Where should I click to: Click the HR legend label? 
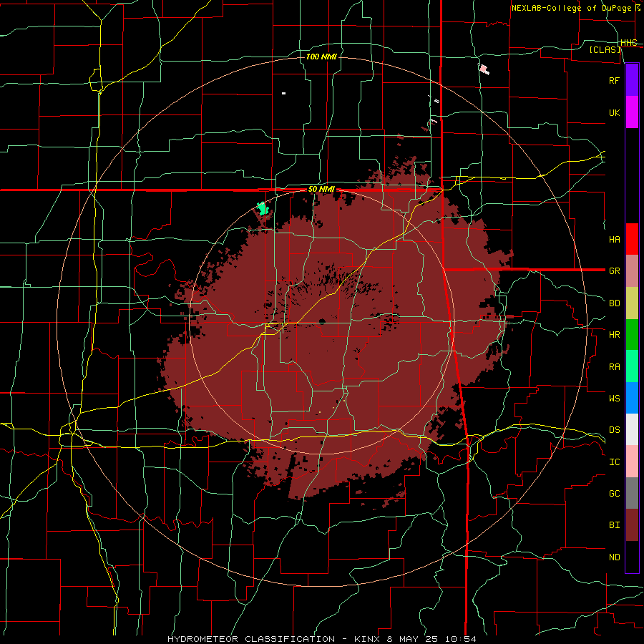614,335
